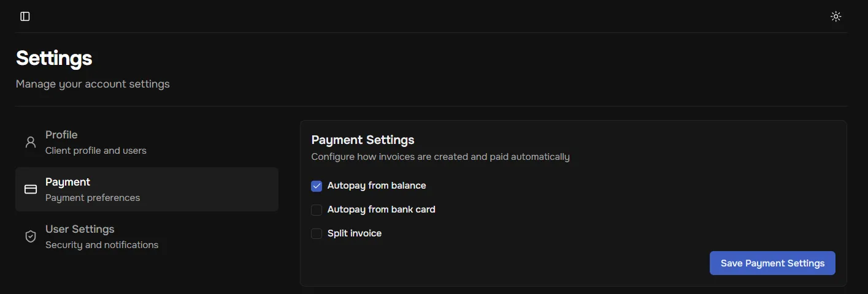This screenshot has height=294, width=868.
Task: Click the main Settings page heading
Action: coord(54,58)
